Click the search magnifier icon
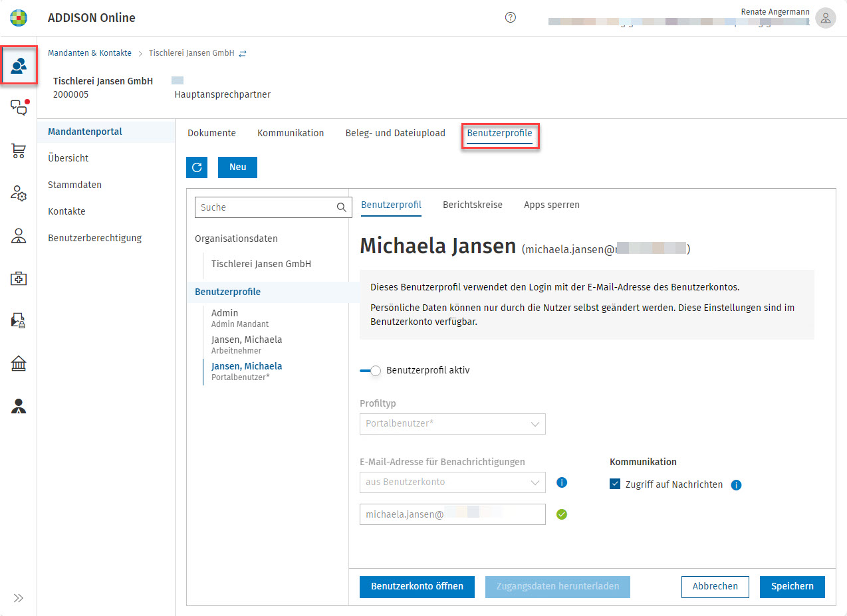 [x=341, y=207]
